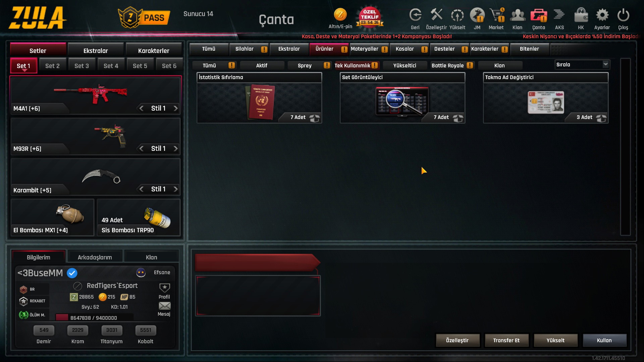
Task: Click Karambit previous style arrow
Action: click(x=141, y=189)
